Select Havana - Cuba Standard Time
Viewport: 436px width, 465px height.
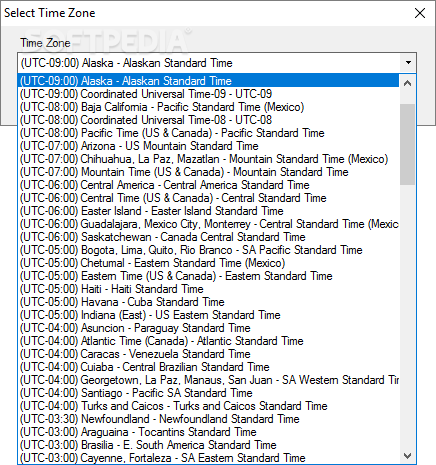pyautogui.click(x=209, y=302)
